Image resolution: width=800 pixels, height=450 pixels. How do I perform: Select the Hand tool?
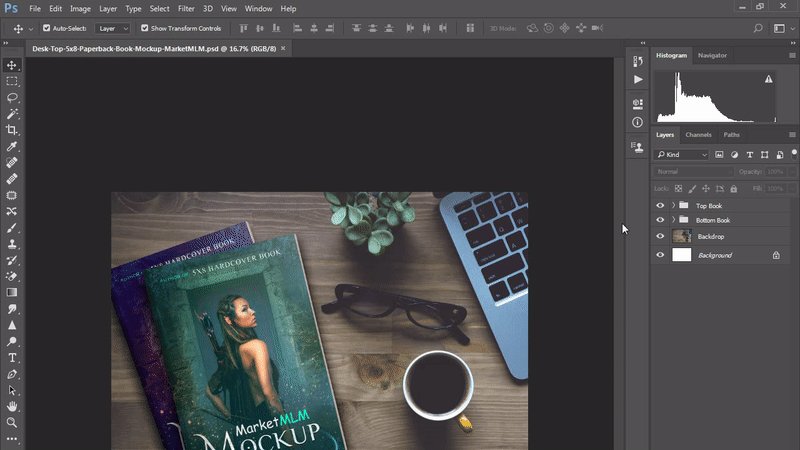pyautogui.click(x=12, y=406)
